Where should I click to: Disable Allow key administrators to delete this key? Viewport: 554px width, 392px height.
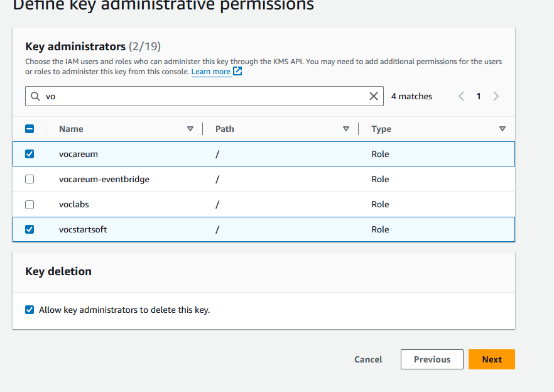click(30, 310)
